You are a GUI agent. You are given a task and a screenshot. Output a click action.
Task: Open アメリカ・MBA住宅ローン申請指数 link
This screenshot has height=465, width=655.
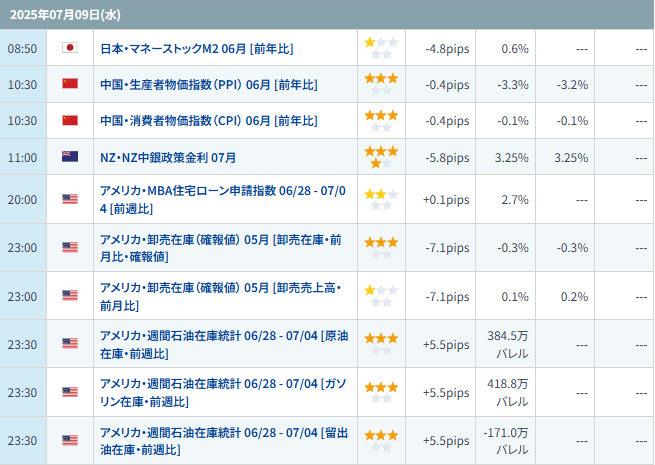(222, 199)
